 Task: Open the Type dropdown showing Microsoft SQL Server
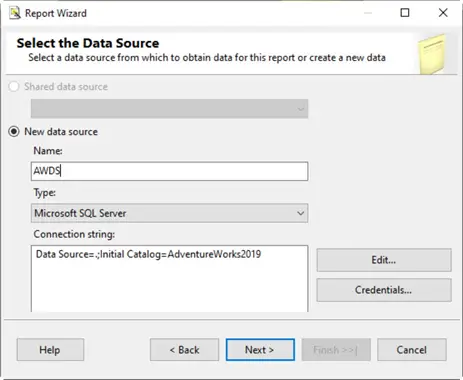click(x=169, y=213)
